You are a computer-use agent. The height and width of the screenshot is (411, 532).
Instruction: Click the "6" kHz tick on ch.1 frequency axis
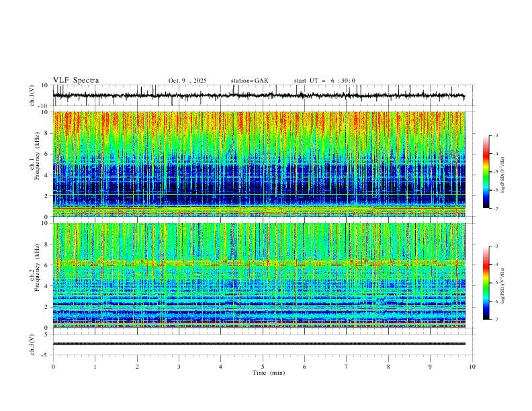tap(46, 154)
